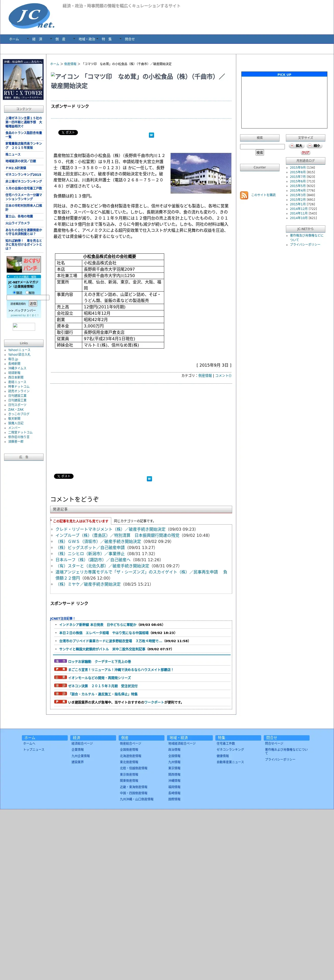Viewport: 334px width, 980px height.
Task: Click the 建設 badge beside ゼネコン決算
Action: 60,686
